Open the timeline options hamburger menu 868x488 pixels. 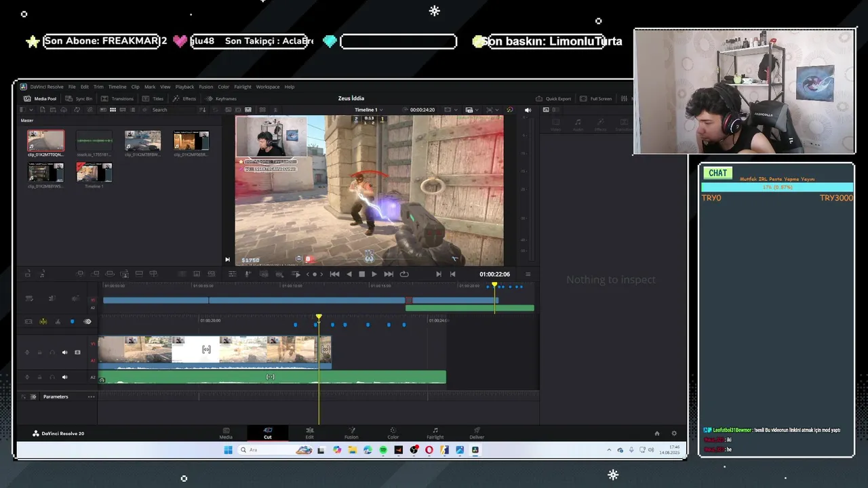tap(528, 274)
